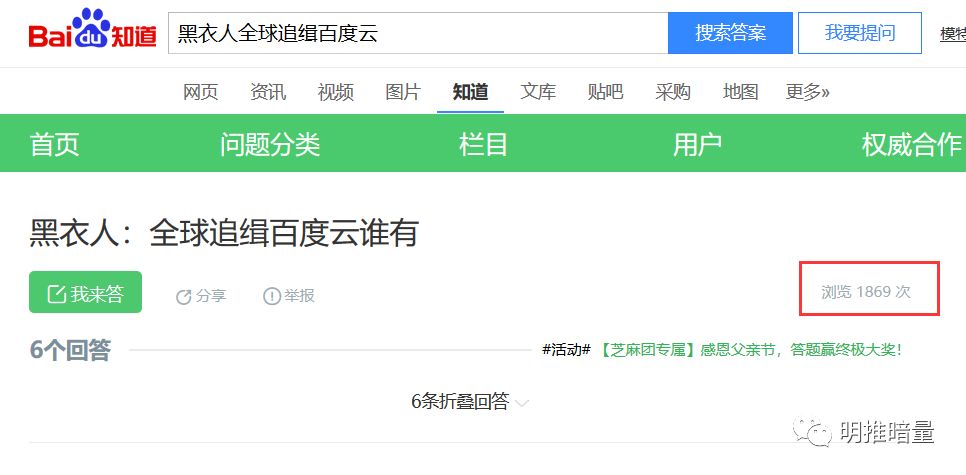Screen dimensions: 966x475
Task: Click the #活动# tag label
Action: point(566,350)
